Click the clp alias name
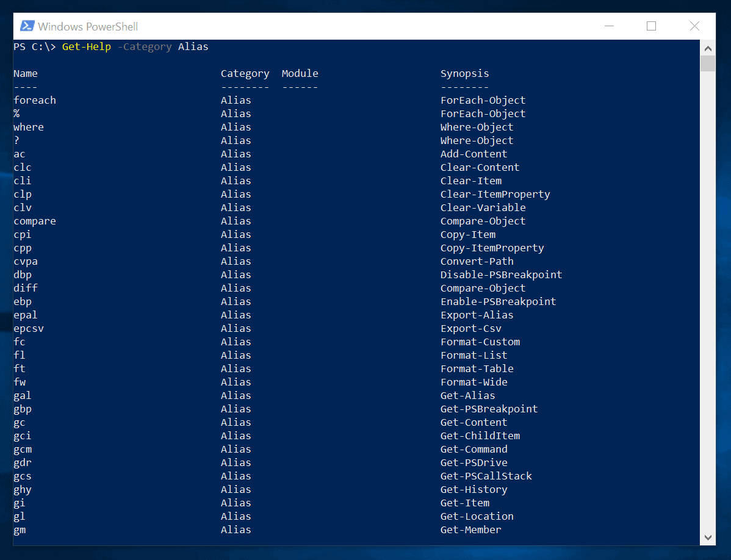 point(23,194)
